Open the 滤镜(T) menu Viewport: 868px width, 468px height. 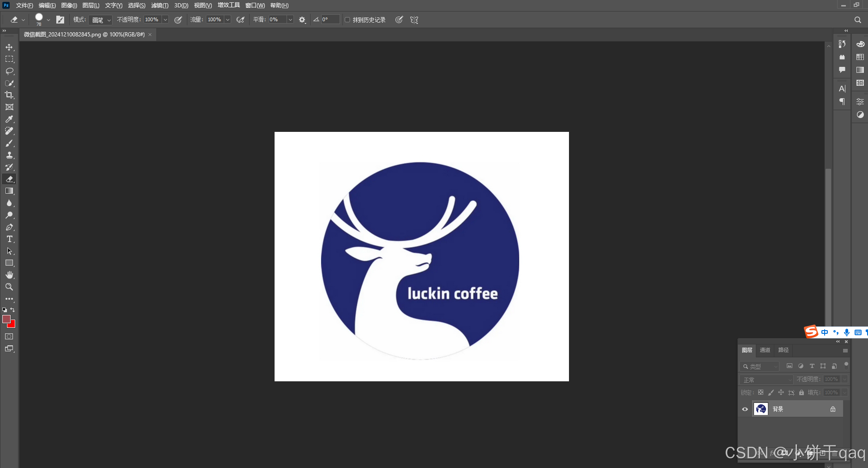(160, 6)
